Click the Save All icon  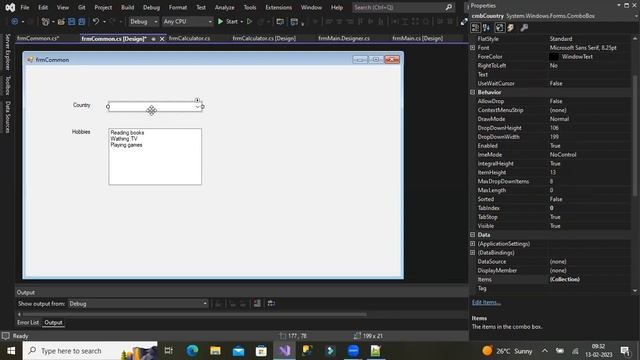coord(82,21)
